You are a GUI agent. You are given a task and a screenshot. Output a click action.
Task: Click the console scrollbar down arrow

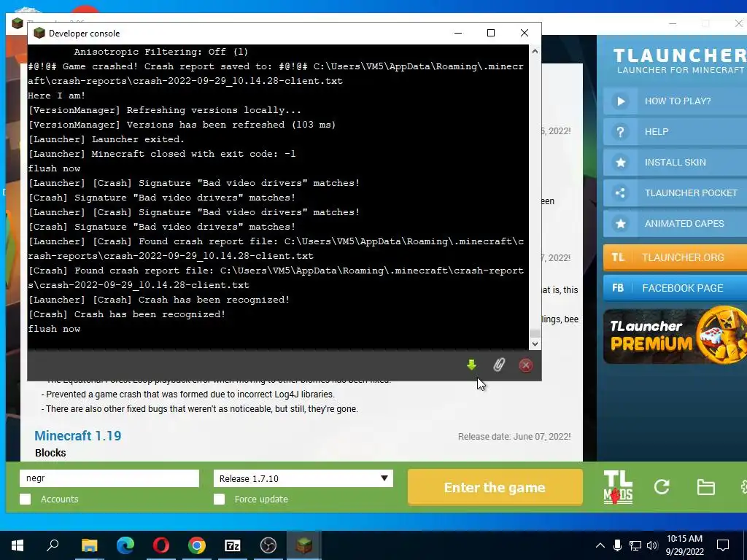(535, 344)
